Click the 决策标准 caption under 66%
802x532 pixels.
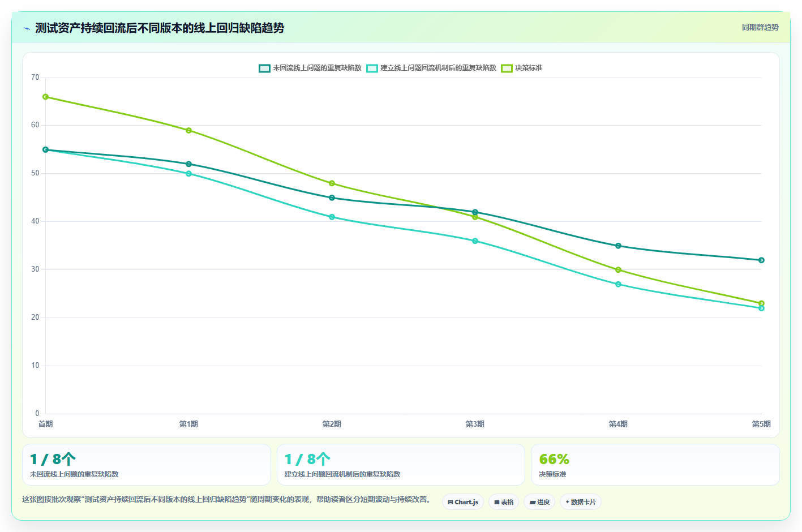552,474
